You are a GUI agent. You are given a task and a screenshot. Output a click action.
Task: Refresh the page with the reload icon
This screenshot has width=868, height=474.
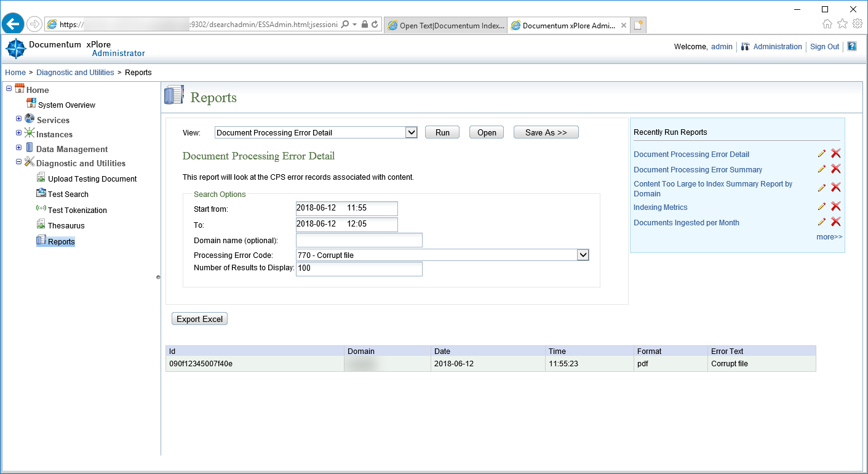pyautogui.click(x=375, y=25)
